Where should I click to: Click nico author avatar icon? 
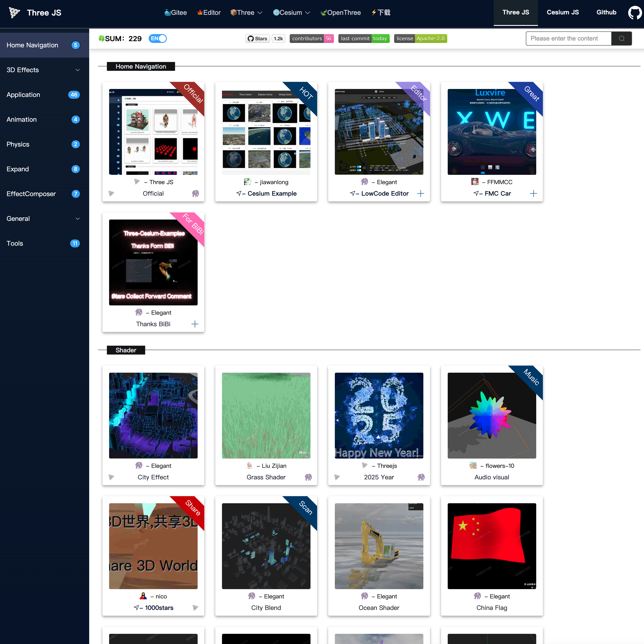point(143,596)
